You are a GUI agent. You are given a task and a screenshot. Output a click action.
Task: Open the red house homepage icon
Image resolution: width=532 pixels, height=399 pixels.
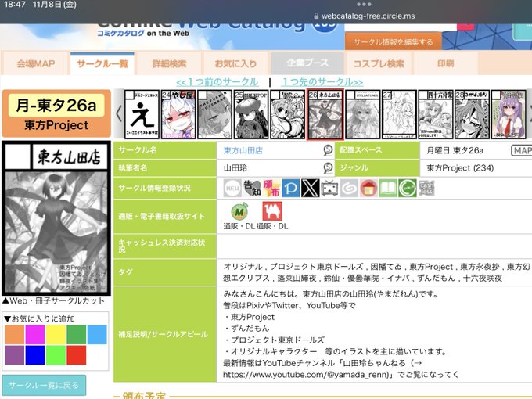368,189
